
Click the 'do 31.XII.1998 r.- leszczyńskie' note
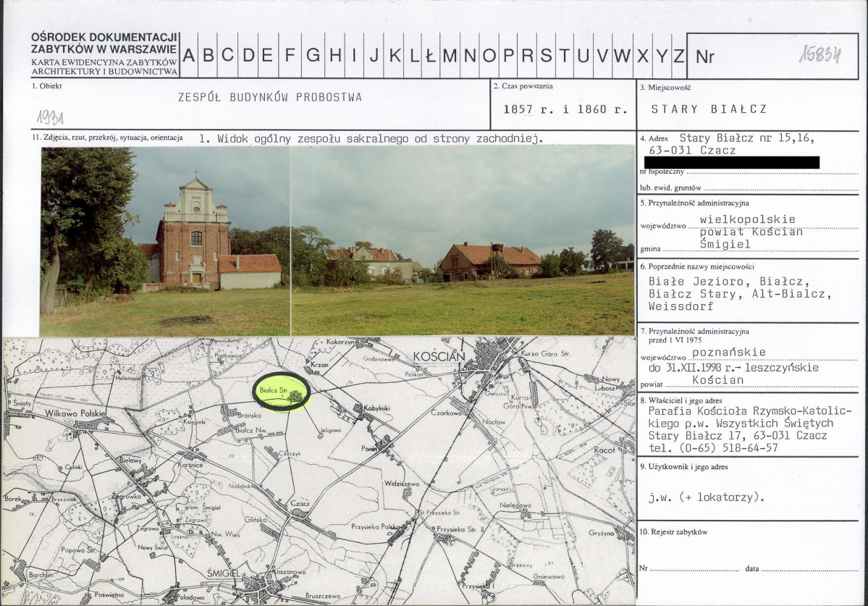[x=733, y=368]
